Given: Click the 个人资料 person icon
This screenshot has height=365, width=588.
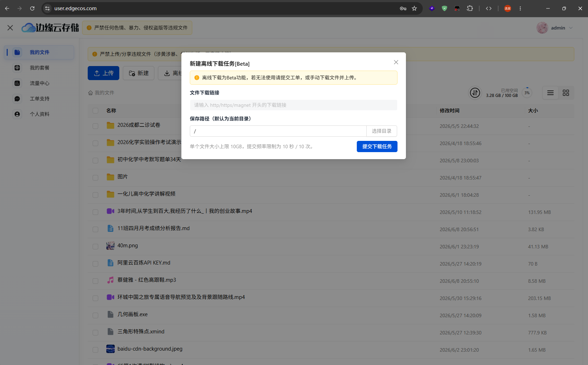Looking at the screenshot, I should 17,114.
